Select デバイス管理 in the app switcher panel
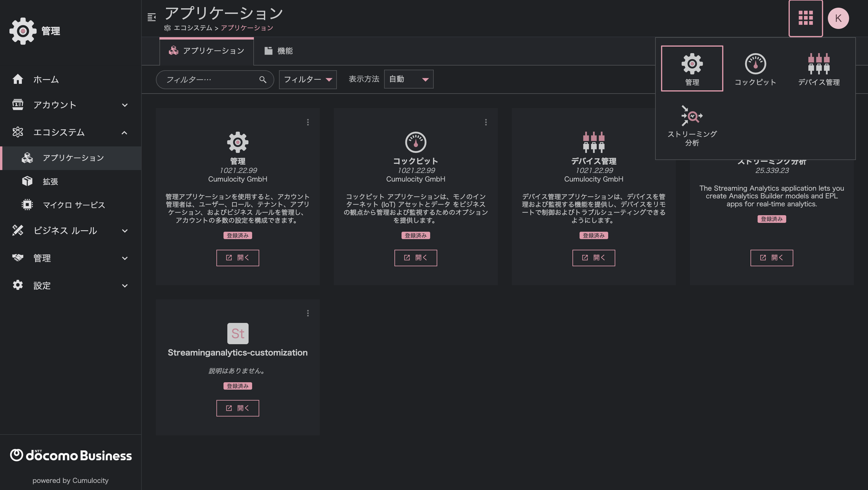 tap(818, 68)
